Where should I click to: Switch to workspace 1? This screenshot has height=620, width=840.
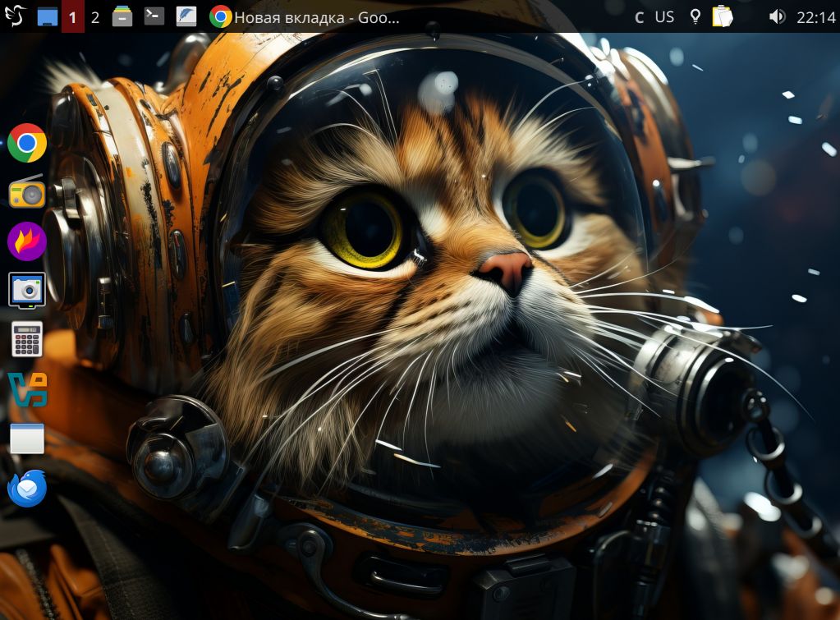click(73, 16)
